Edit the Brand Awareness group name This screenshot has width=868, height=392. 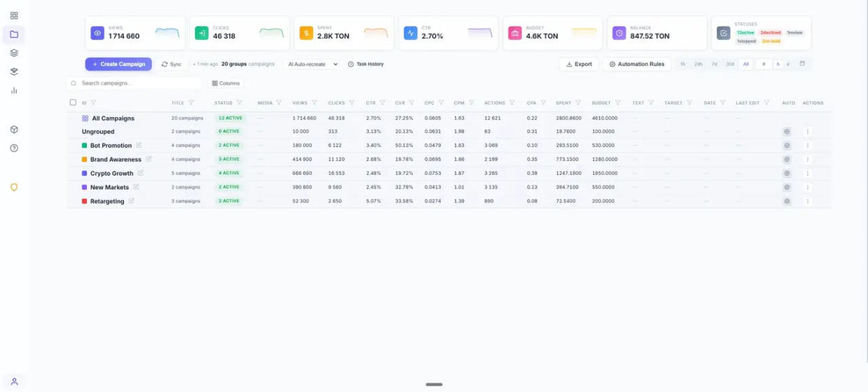point(149,159)
